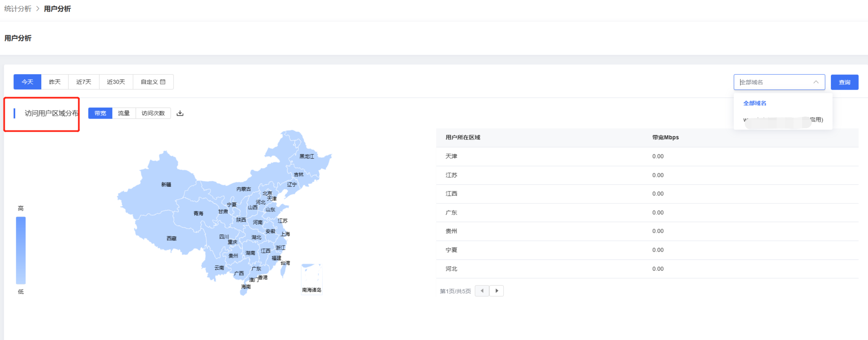Select 昨天 time range tab

(55, 82)
